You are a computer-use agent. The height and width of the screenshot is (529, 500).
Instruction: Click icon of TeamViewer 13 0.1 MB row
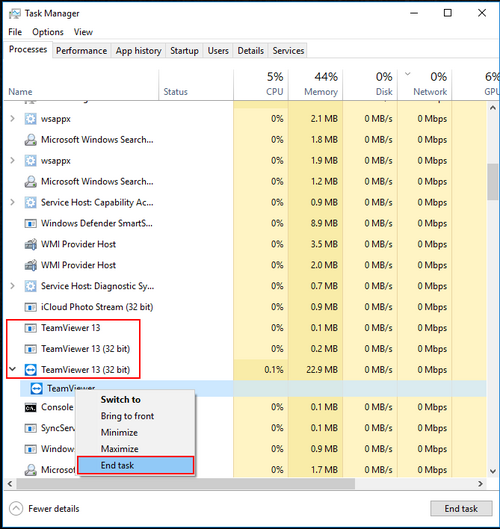(30, 328)
